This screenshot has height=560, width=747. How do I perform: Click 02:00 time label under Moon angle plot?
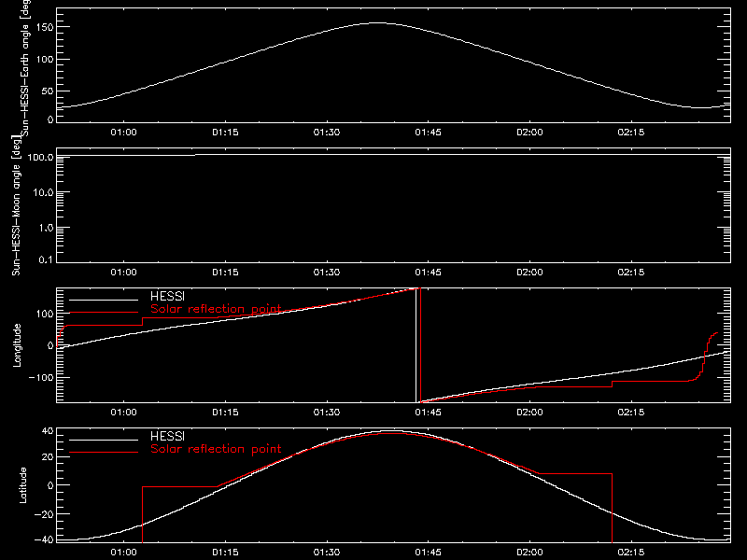(x=529, y=273)
